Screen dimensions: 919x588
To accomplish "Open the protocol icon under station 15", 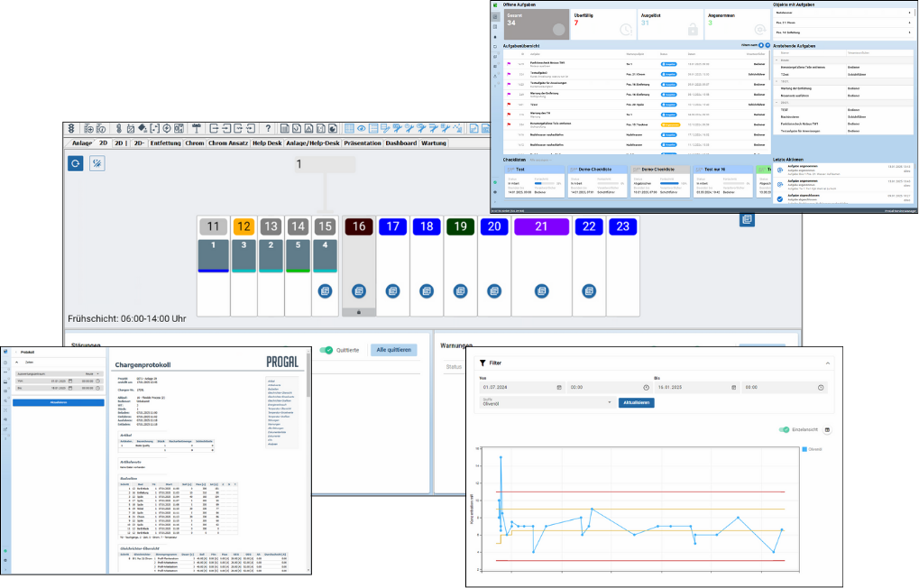I will pos(326,290).
